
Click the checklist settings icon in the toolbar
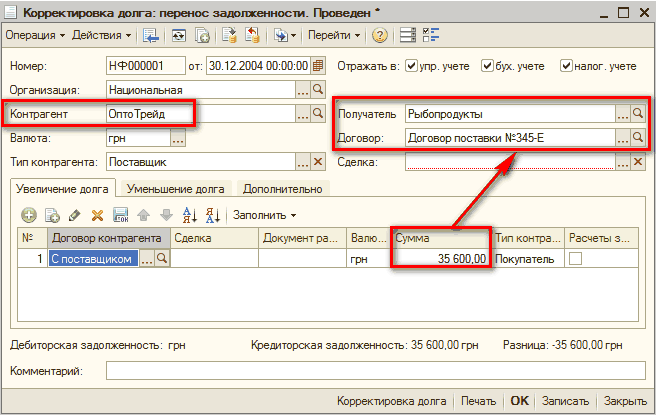point(430,35)
